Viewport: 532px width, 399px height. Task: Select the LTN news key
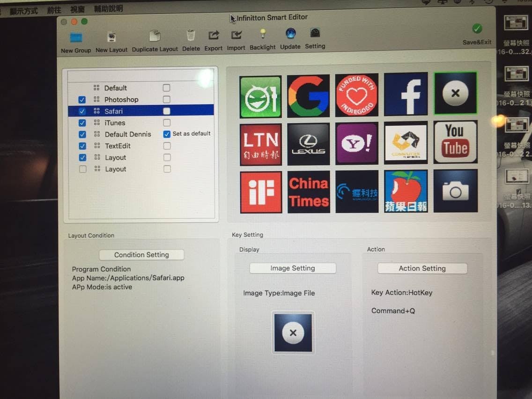[261, 145]
